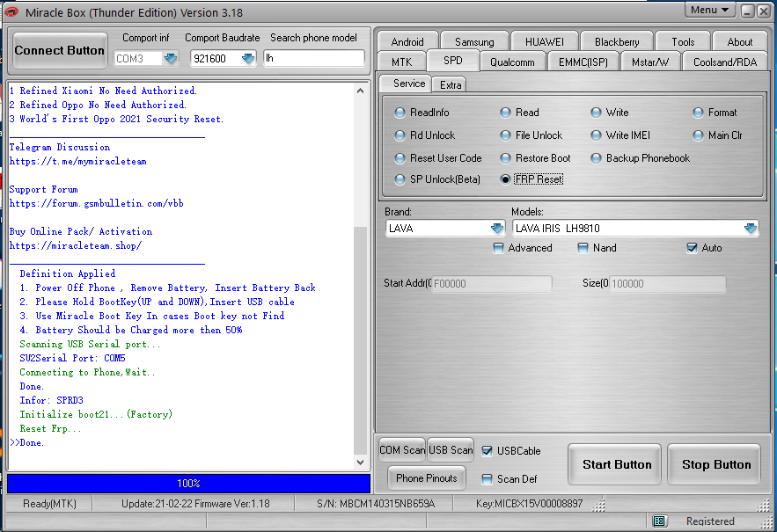The width and height of the screenshot is (777, 532).
Task: Open the Qualcomm tab
Action: tap(512, 62)
